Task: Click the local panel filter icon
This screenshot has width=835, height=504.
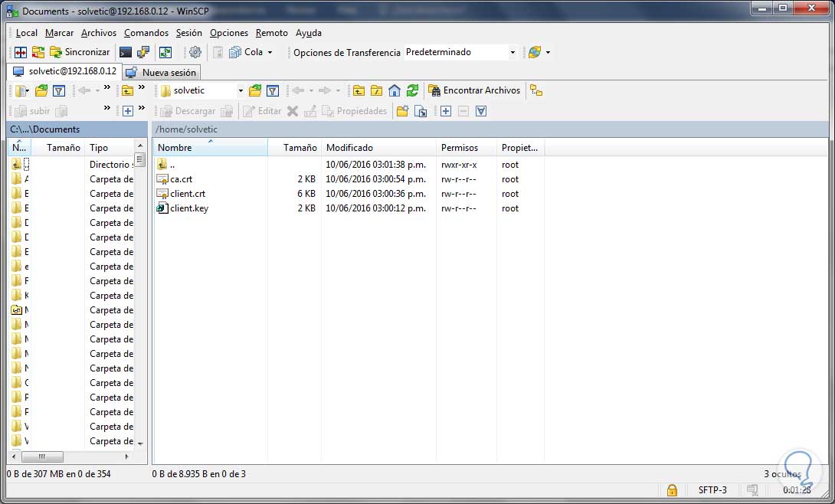Action: point(59,91)
